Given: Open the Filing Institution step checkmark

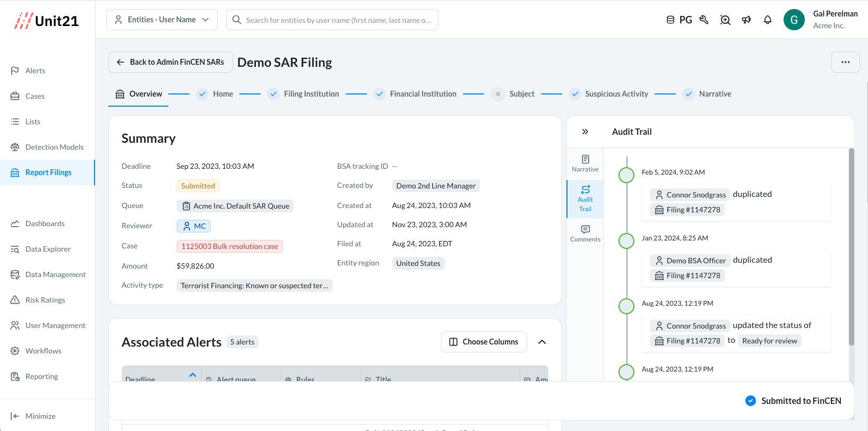Looking at the screenshot, I should [x=273, y=94].
